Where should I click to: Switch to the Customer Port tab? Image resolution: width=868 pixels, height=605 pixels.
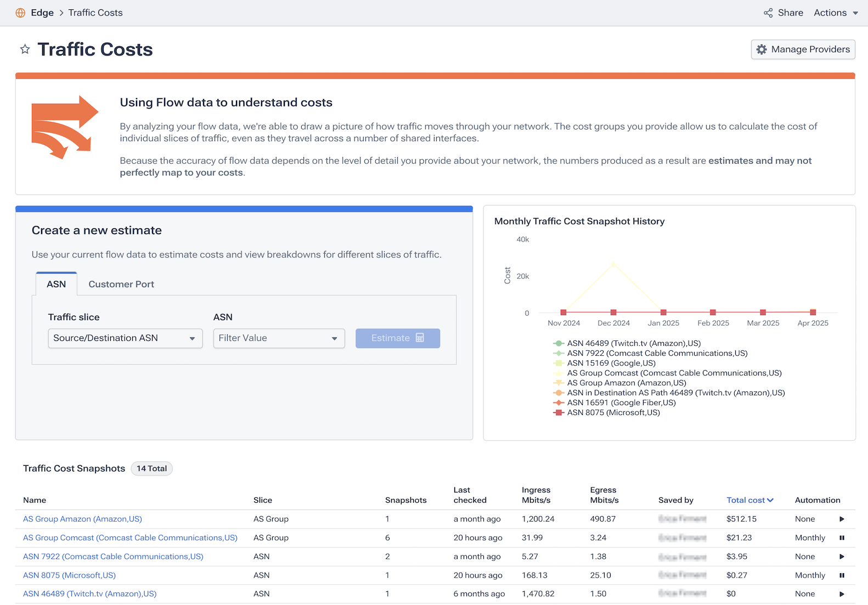pyautogui.click(x=121, y=284)
